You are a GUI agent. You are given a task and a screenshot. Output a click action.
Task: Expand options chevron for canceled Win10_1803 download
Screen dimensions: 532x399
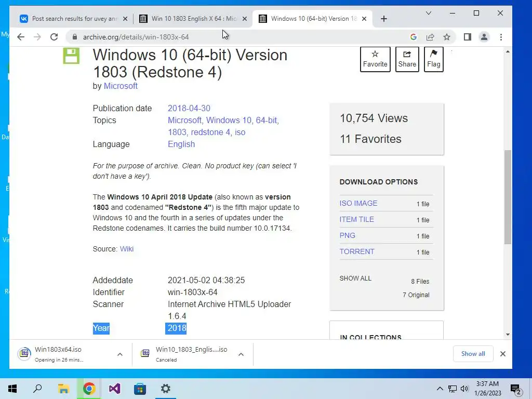[241, 354]
